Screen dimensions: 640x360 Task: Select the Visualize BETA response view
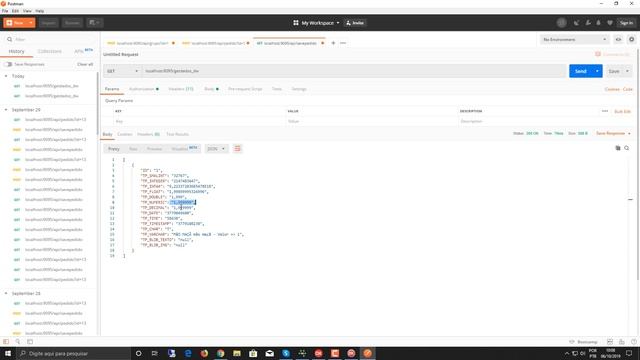(184, 149)
